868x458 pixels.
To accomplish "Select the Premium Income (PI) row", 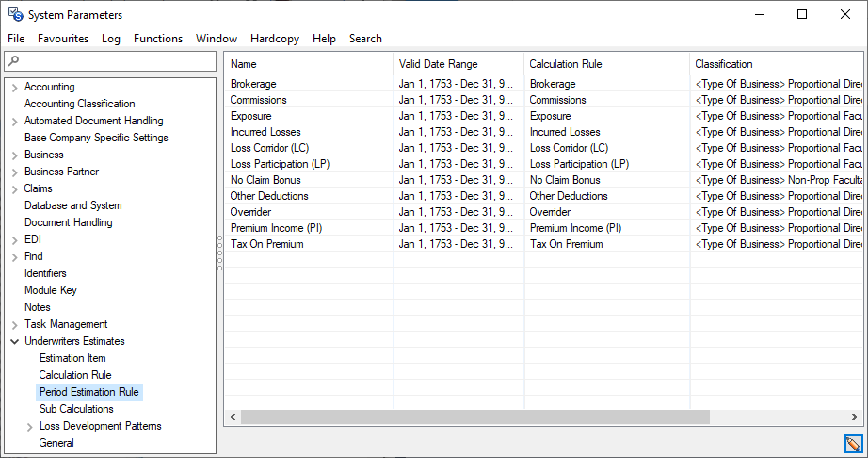I will click(280, 228).
